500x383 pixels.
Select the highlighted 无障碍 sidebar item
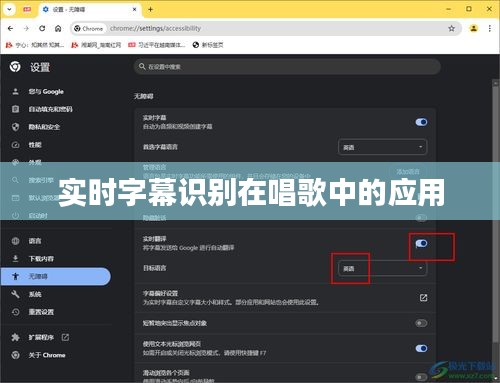pyautogui.click(x=55, y=276)
